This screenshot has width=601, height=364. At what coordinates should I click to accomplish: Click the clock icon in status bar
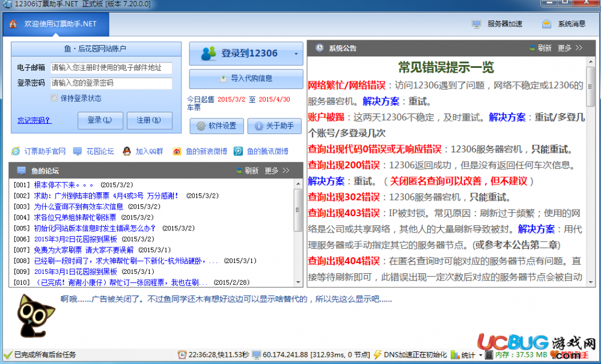[182, 355]
